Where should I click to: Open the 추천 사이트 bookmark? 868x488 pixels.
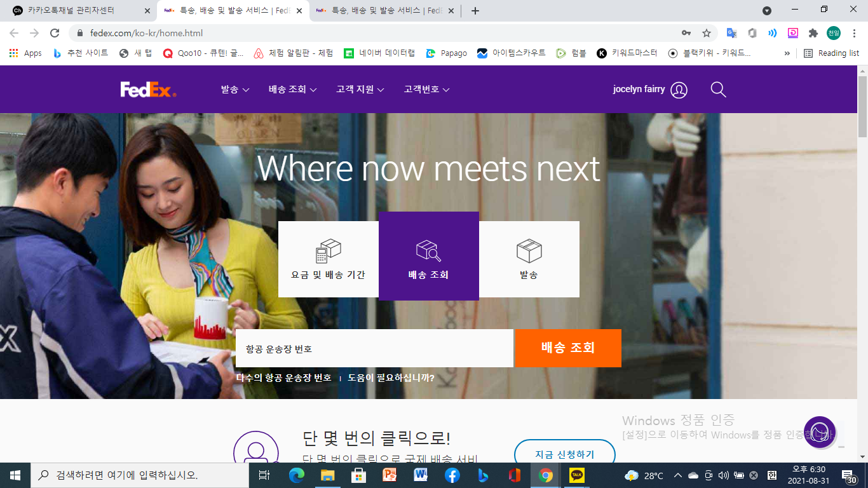(81, 53)
